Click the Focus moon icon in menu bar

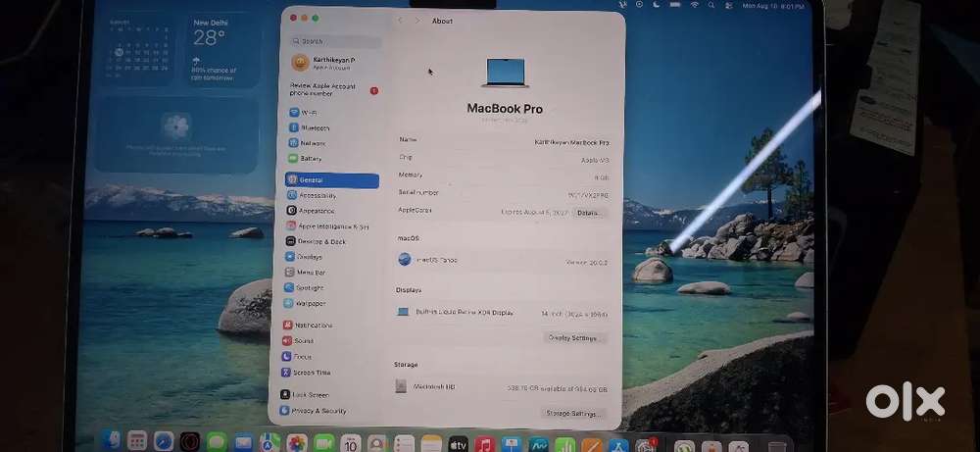[657, 4]
